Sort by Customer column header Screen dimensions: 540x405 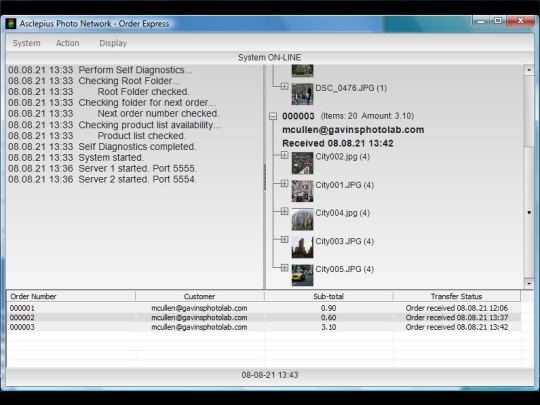(x=200, y=296)
